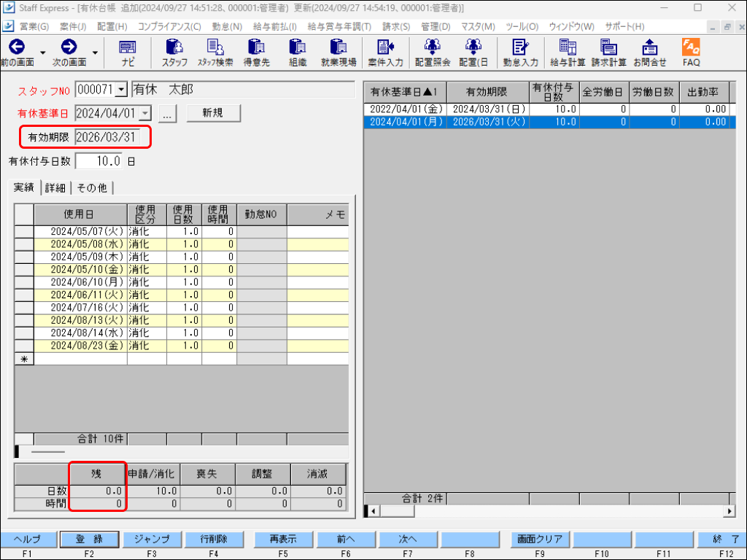Switch to the 実績 tab
The image size is (747, 560).
pyautogui.click(x=24, y=187)
